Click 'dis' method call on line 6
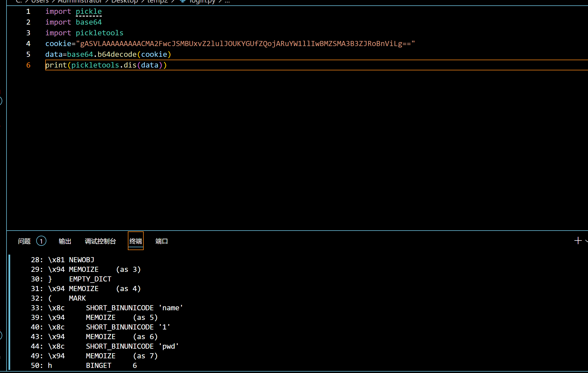The width and height of the screenshot is (588, 373). click(x=130, y=65)
